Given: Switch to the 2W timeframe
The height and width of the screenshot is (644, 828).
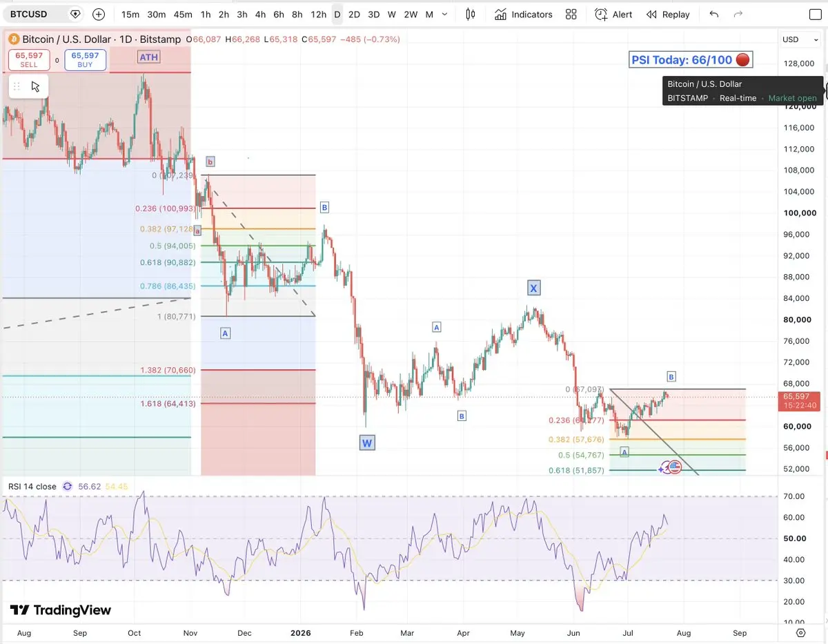Looking at the screenshot, I should [x=411, y=14].
